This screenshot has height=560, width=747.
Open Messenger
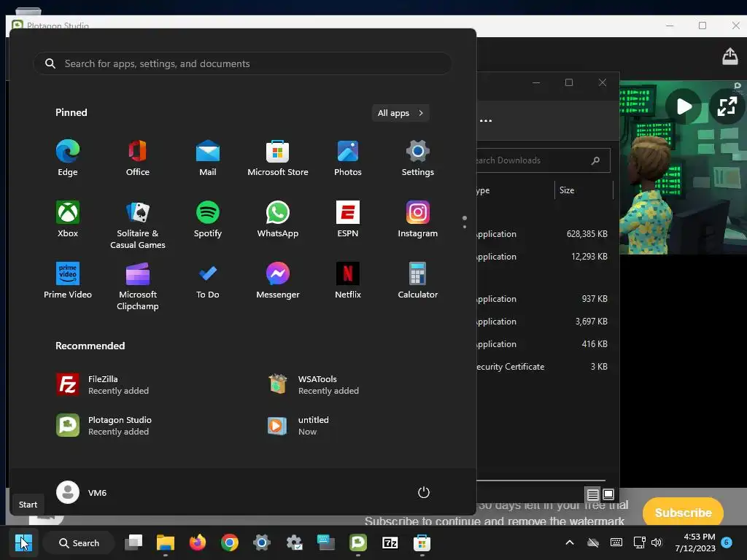coord(278,281)
